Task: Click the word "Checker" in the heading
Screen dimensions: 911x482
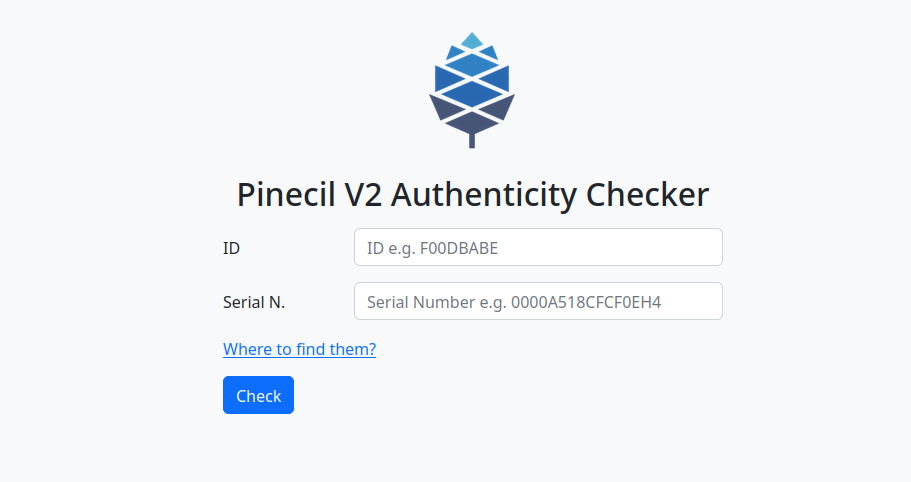Action: click(x=647, y=194)
